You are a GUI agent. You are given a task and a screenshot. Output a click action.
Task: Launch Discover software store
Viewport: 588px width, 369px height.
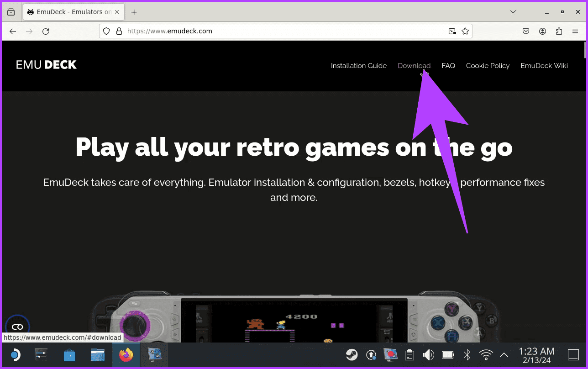pos(69,355)
